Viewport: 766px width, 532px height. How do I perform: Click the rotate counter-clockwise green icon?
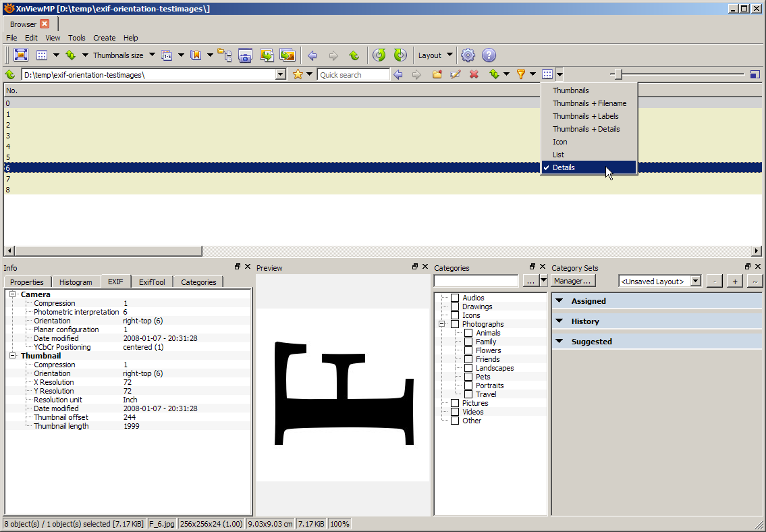point(379,55)
